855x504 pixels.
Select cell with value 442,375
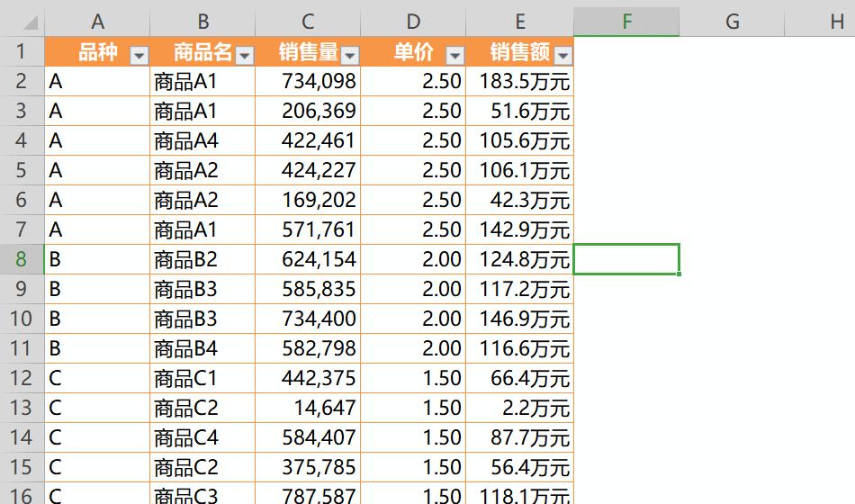(x=308, y=378)
